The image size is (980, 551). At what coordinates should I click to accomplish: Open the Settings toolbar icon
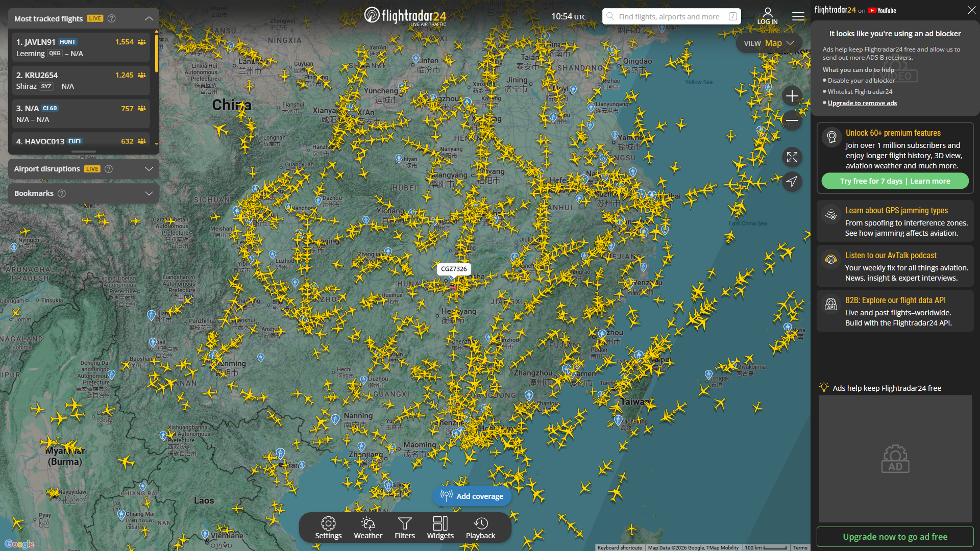(328, 528)
